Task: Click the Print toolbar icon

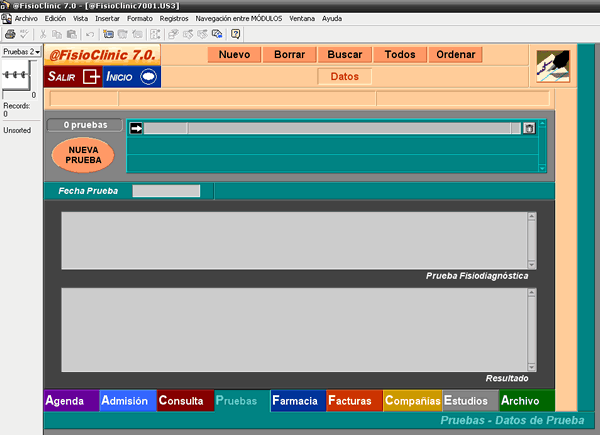Action: click(10, 34)
